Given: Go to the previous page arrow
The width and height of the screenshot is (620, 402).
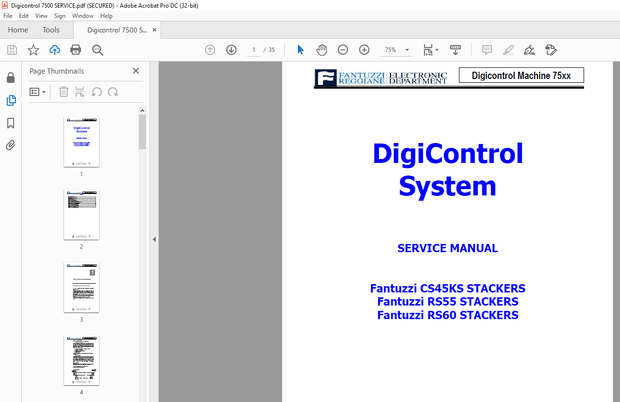Looking at the screenshot, I should [x=210, y=50].
